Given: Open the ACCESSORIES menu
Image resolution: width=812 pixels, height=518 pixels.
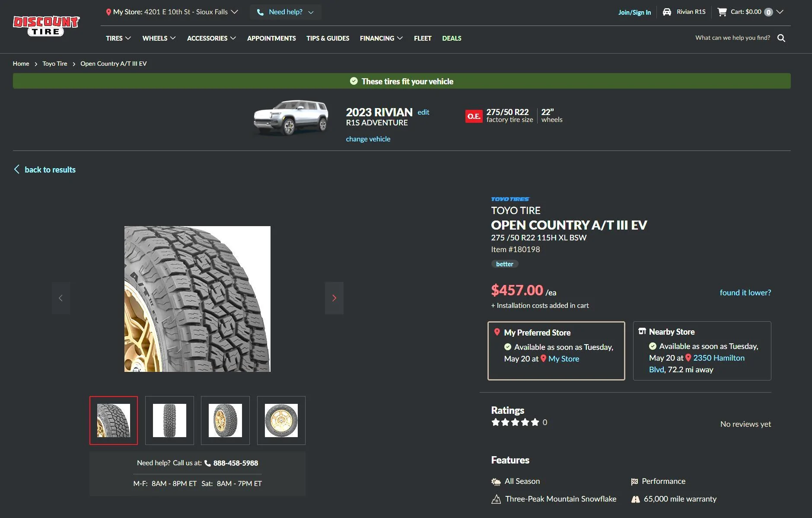Looking at the screenshot, I should (x=211, y=38).
